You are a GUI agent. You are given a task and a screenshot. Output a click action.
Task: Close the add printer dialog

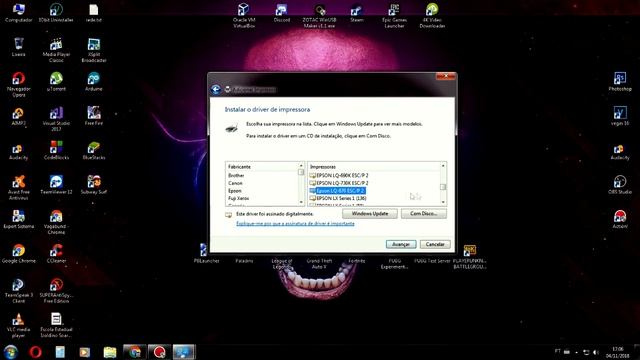(446, 76)
